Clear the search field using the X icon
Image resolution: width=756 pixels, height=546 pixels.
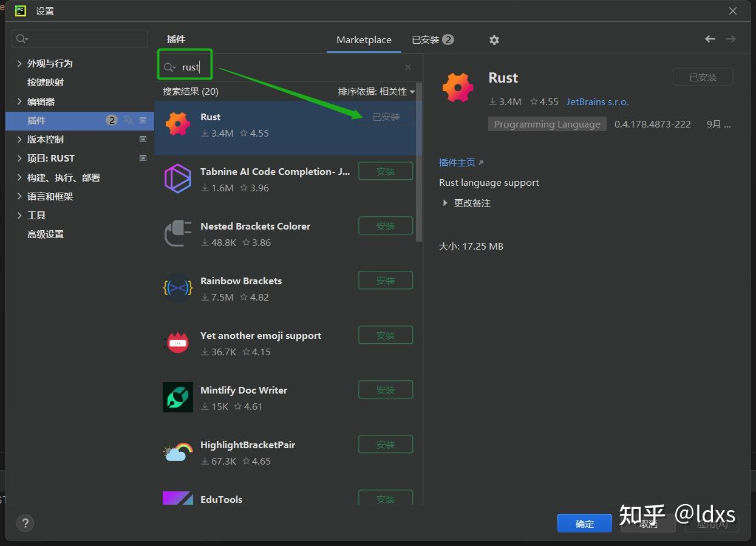click(x=407, y=67)
